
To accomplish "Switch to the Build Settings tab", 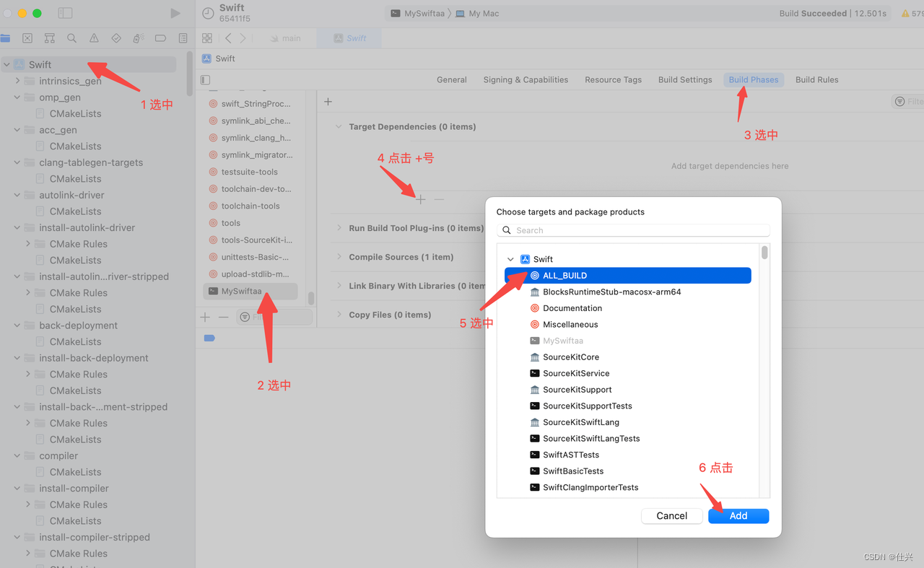I will point(685,80).
